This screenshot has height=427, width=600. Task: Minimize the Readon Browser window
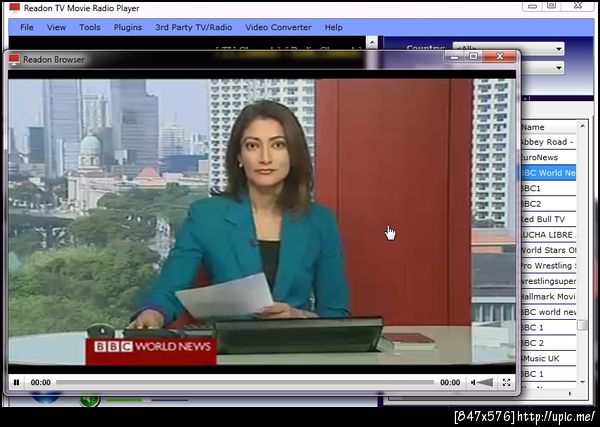coord(454,57)
